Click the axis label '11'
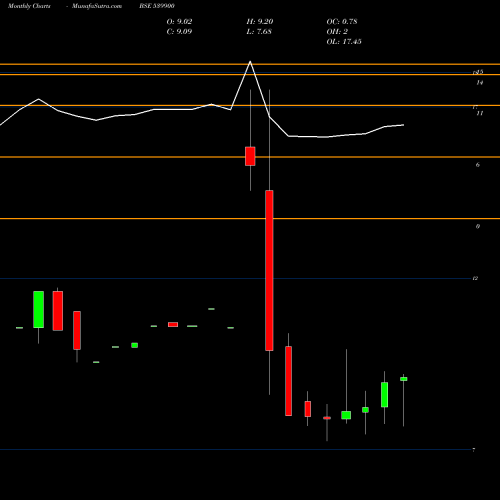 (479, 113)
